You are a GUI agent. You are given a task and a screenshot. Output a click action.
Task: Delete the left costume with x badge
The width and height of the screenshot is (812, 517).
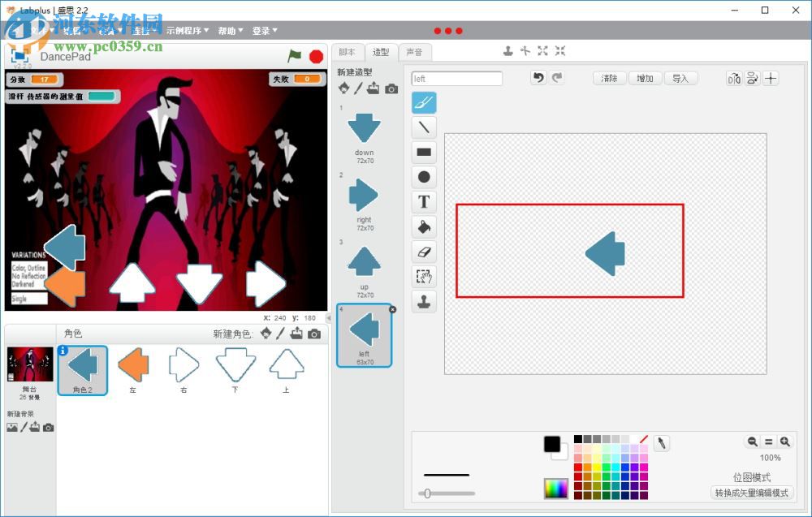(x=392, y=309)
